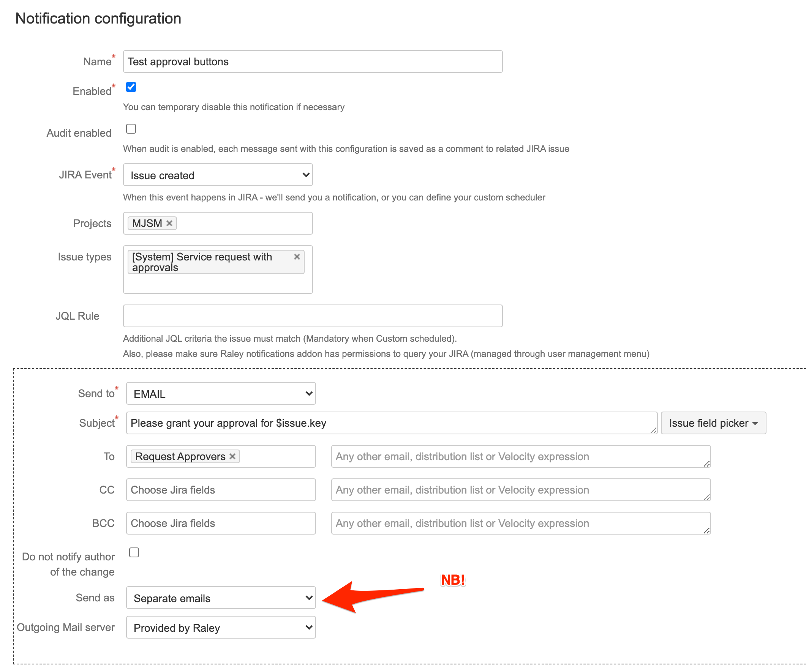Click the CC other email text area
The width and height of the screenshot is (806, 672).
coord(521,490)
